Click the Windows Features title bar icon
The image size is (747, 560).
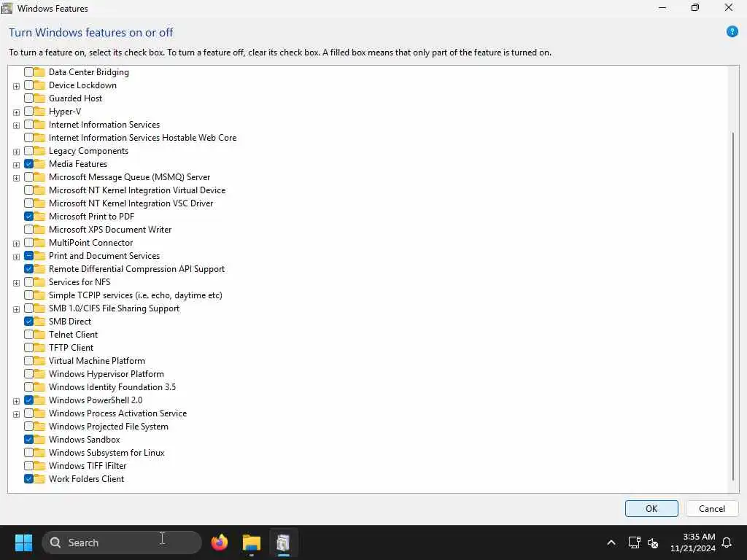(7, 8)
